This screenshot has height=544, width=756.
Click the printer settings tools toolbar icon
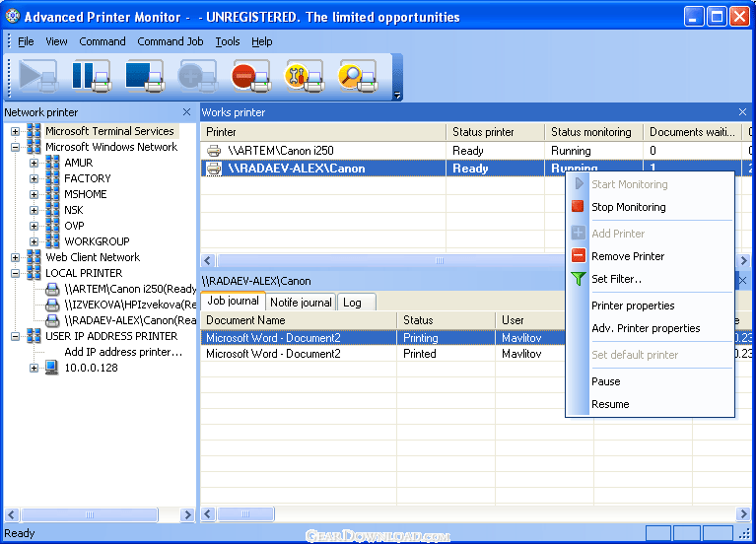pos(304,76)
